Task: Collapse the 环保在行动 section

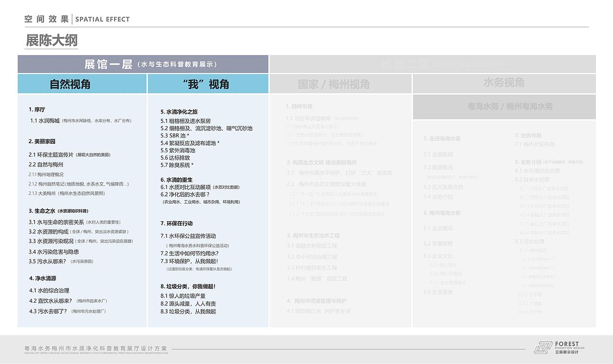Action: click(x=177, y=223)
